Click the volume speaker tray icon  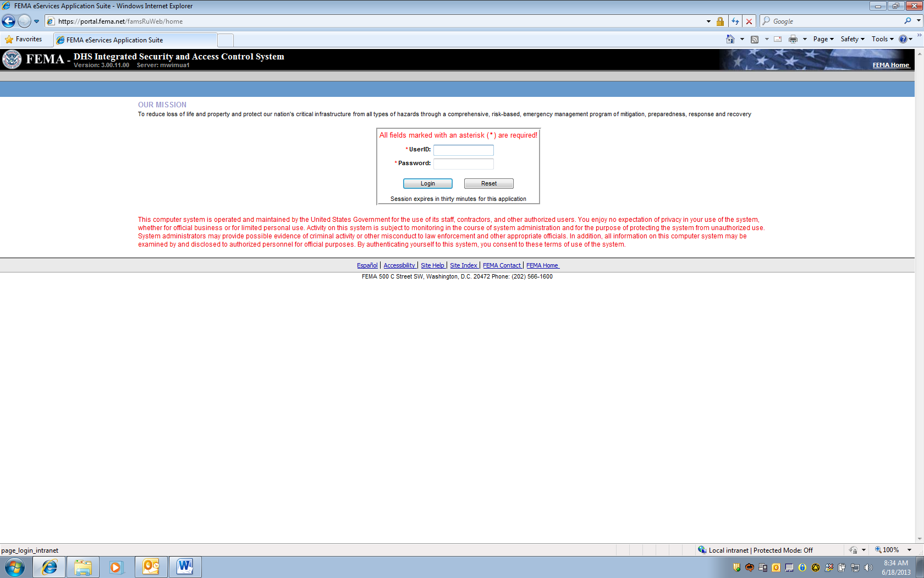[868, 568]
